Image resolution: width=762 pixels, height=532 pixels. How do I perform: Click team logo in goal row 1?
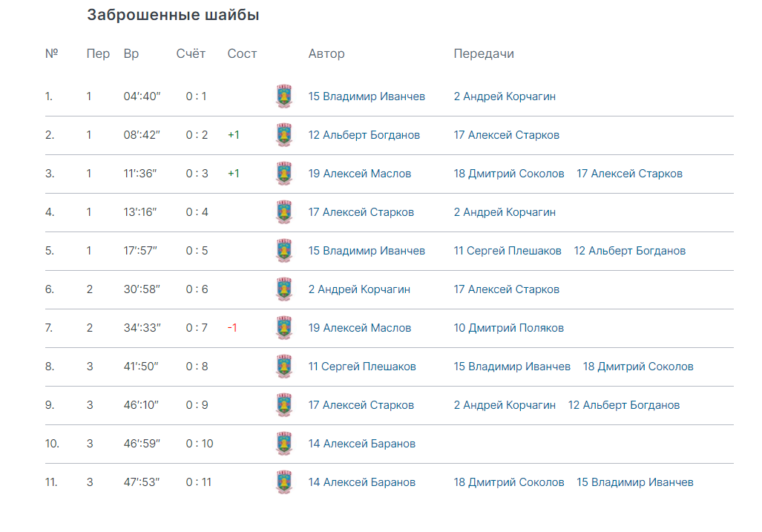pyautogui.click(x=284, y=96)
